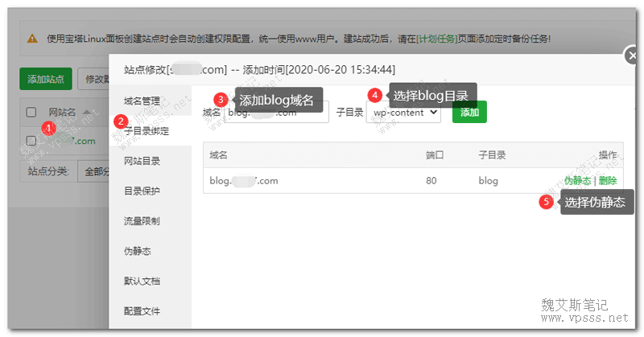
Task: Open the .com site name link
Action: (74, 141)
